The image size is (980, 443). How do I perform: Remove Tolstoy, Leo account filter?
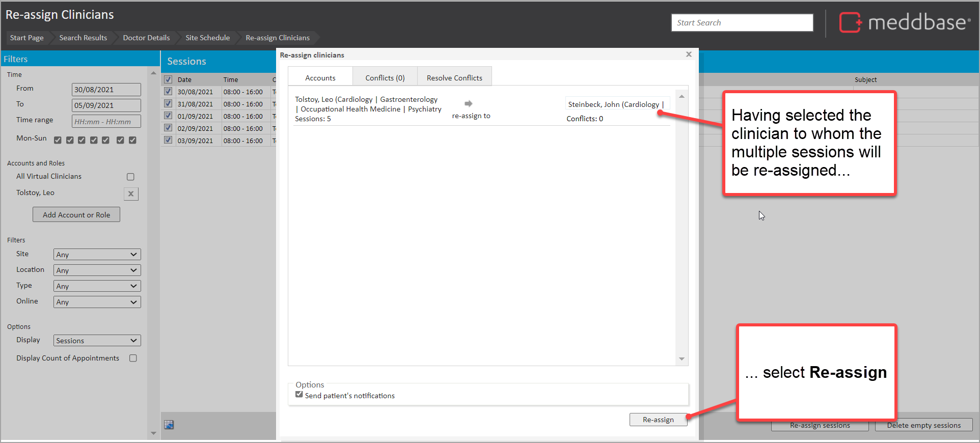[x=131, y=193]
